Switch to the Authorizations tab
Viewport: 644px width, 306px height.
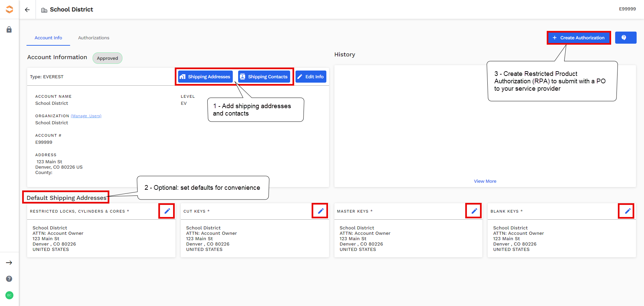coord(94,38)
